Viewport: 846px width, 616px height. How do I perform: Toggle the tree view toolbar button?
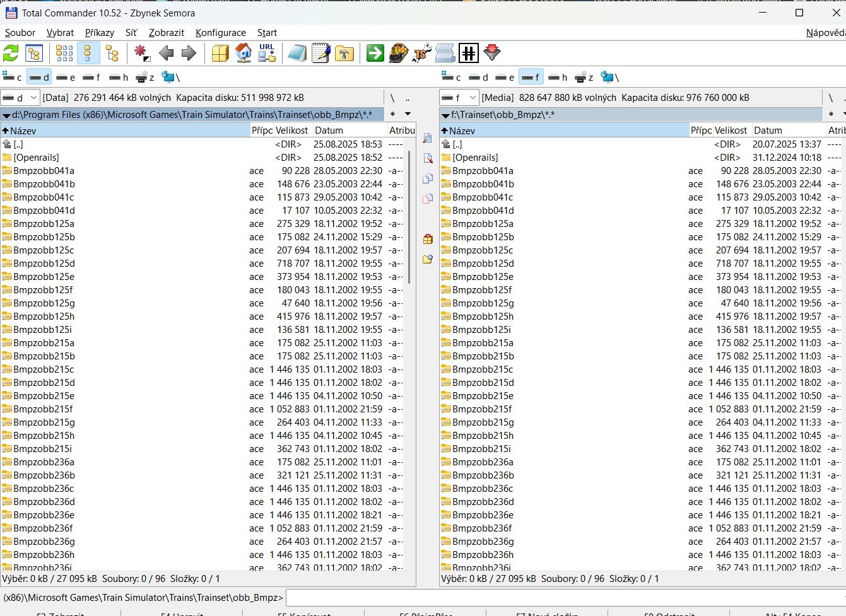click(x=112, y=54)
